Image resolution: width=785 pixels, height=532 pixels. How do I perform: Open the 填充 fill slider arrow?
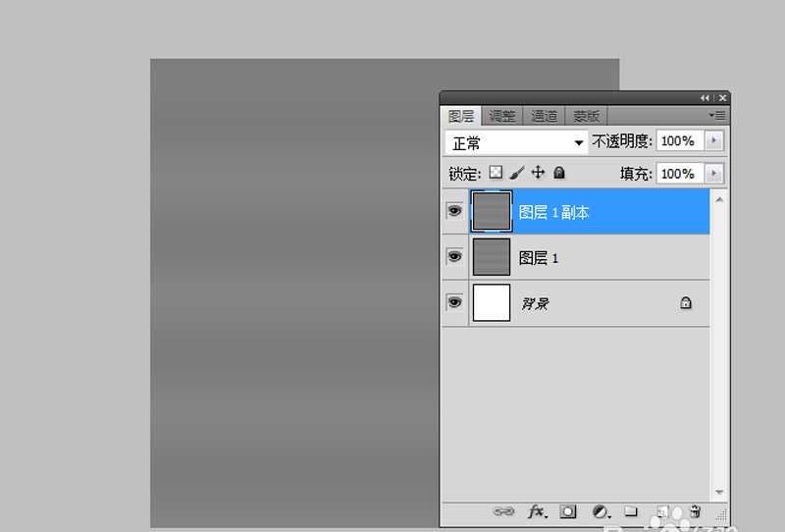[x=714, y=174]
